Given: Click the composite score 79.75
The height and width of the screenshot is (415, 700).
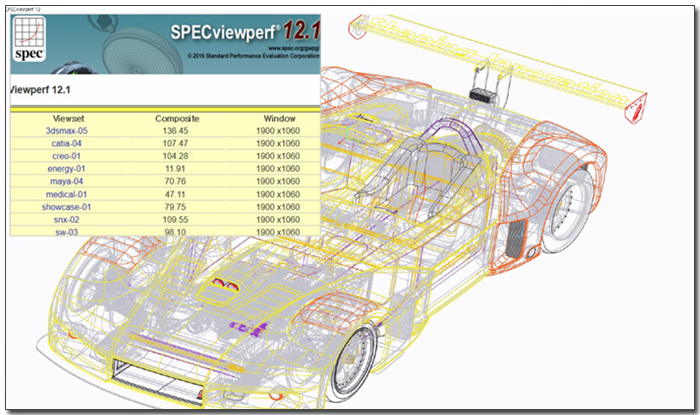Looking at the screenshot, I should tap(175, 207).
